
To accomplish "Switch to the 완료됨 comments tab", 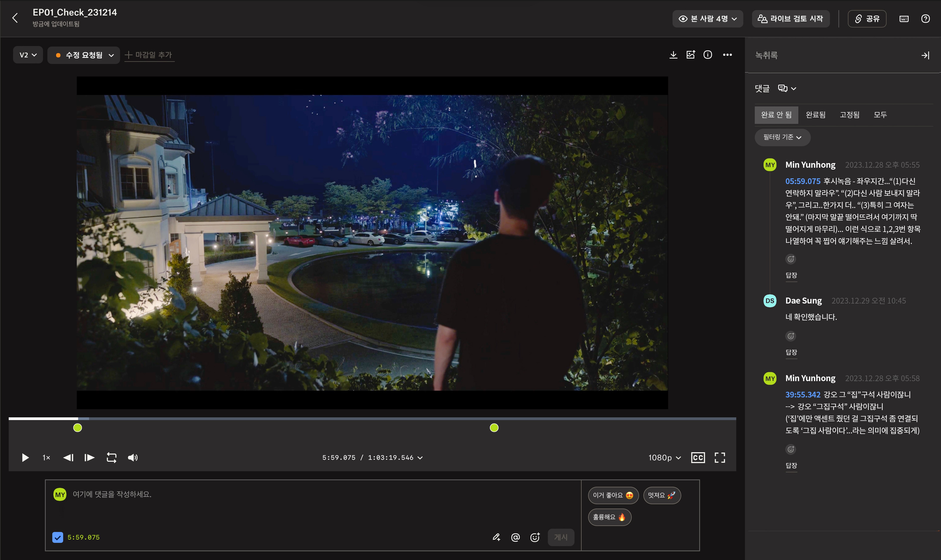I will point(815,115).
